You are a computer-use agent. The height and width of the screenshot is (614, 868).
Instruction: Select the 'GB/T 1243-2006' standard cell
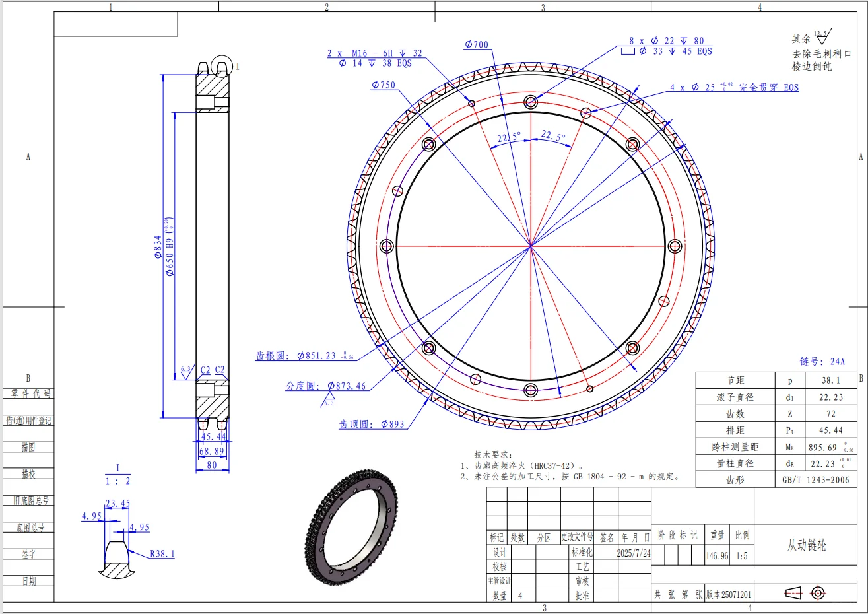click(815, 480)
